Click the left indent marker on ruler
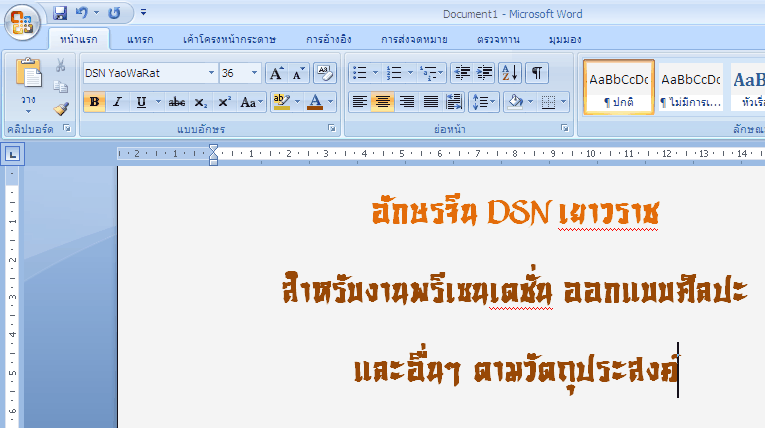 click(213, 161)
